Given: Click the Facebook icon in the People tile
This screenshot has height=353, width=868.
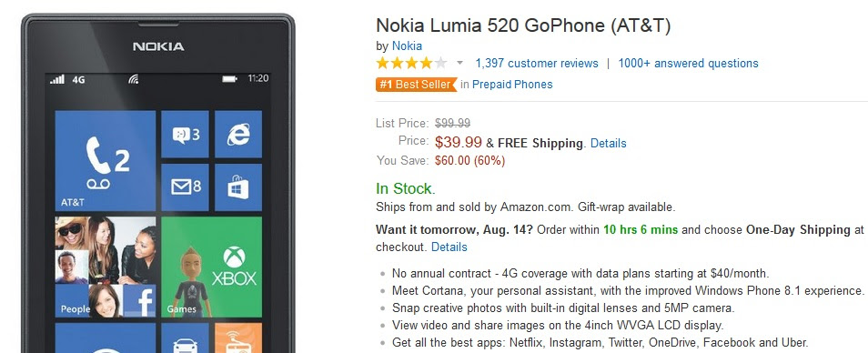Looking at the screenshot, I should pos(139,301).
